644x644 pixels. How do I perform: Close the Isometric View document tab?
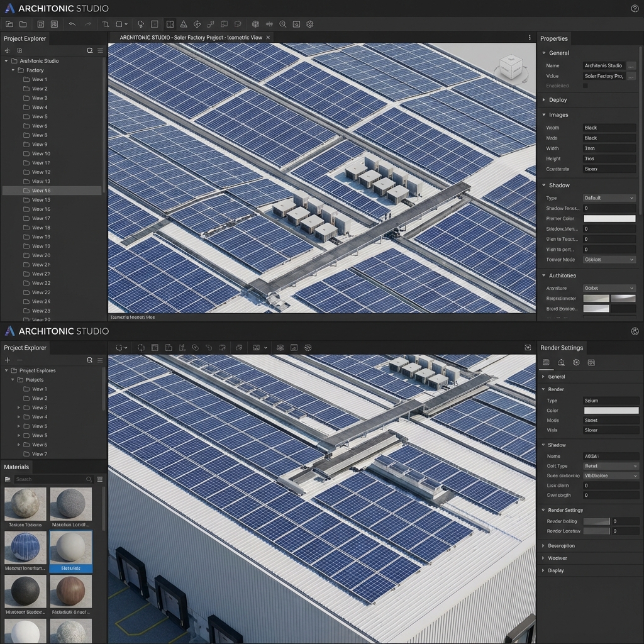tap(268, 38)
